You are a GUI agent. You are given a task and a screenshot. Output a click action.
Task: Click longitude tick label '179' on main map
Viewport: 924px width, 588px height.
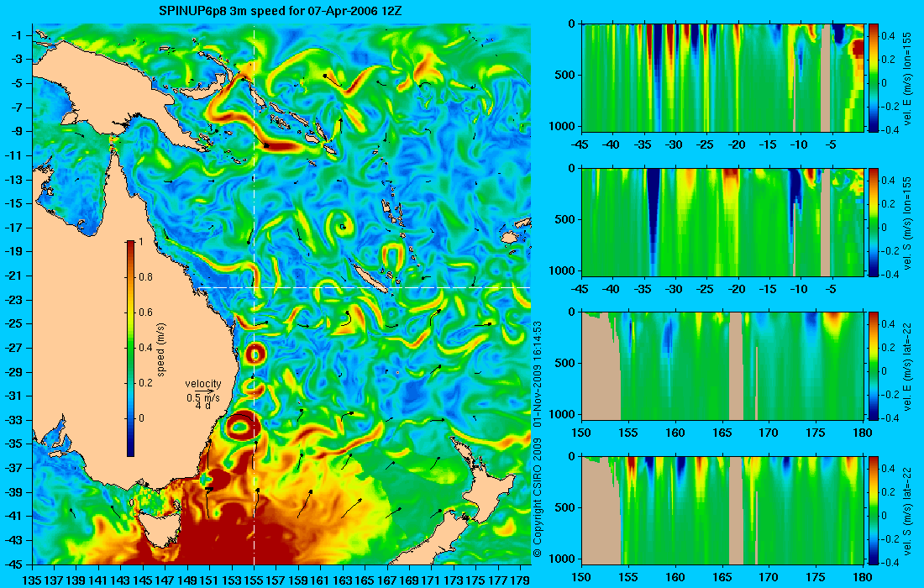click(520, 580)
